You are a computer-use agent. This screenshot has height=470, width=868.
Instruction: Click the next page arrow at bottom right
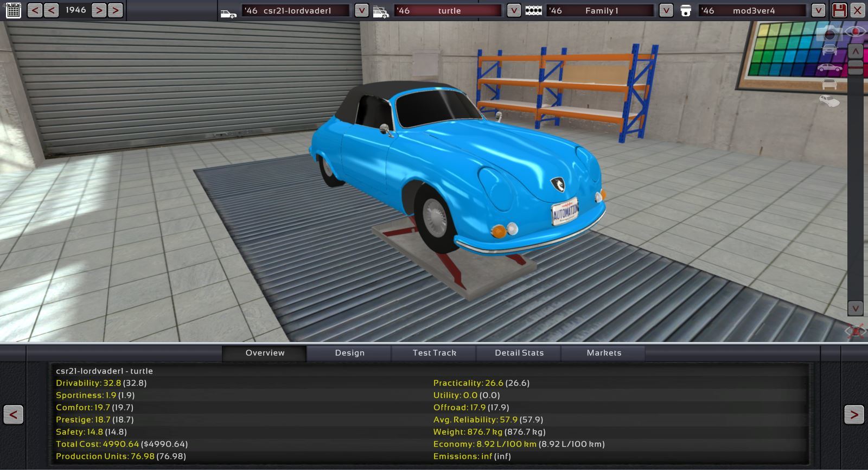click(854, 415)
